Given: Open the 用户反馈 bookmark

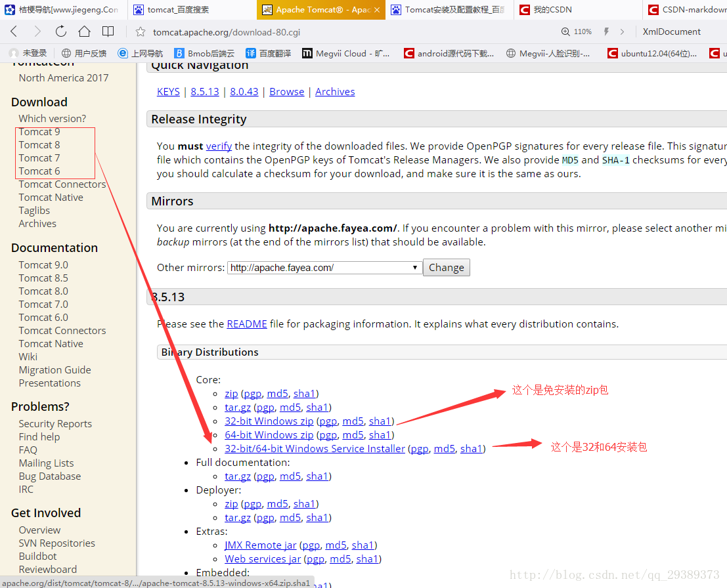Looking at the screenshot, I should coord(84,53).
